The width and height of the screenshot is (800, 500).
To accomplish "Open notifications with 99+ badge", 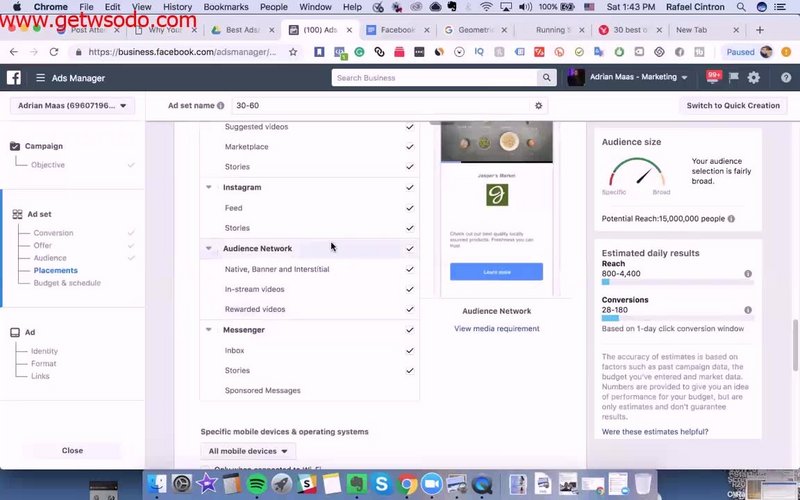I will coord(713,77).
